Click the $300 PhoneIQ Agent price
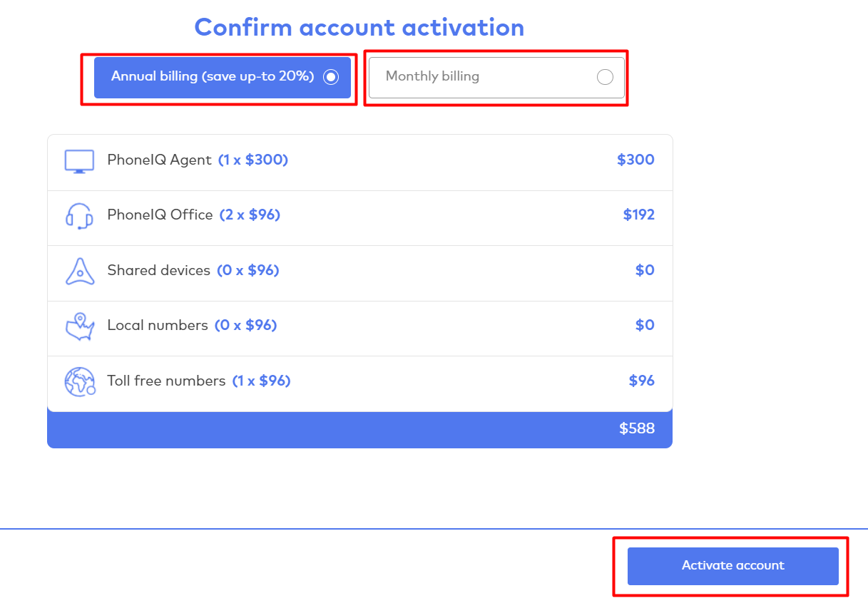This screenshot has height=608, width=868. [x=635, y=160]
